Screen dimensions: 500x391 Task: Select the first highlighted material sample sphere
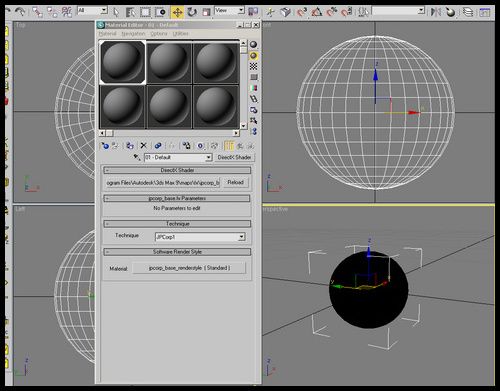[x=123, y=62]
